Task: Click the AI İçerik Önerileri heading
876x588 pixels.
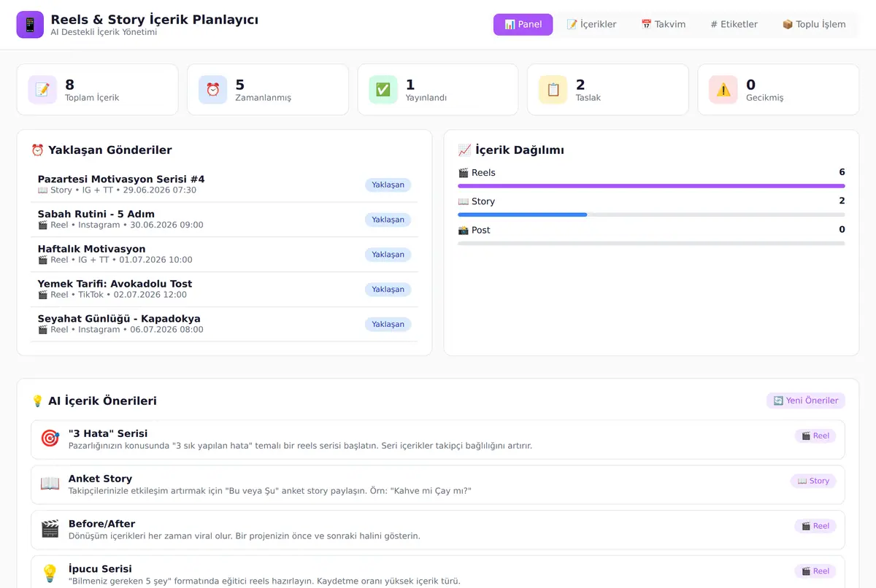Action: [x=93, y=401]
